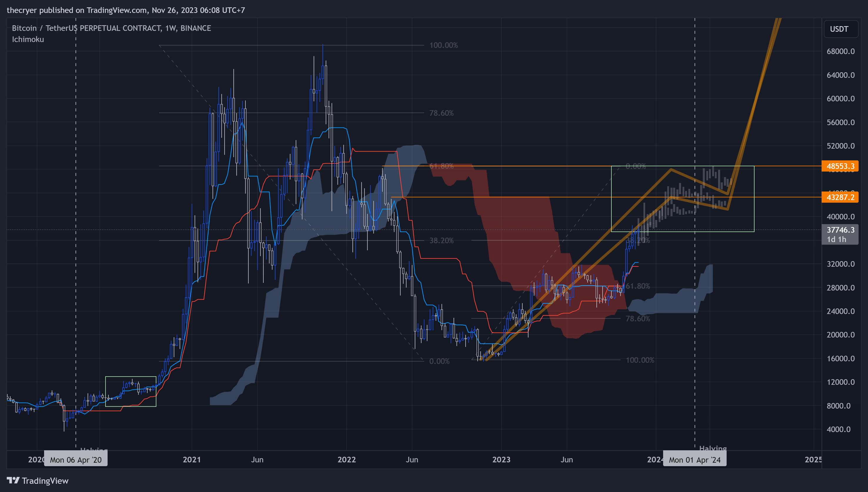This screenshot has width=868, height=492.
Task: Click the 16000.0 price axis value
Action: point(840,358)
